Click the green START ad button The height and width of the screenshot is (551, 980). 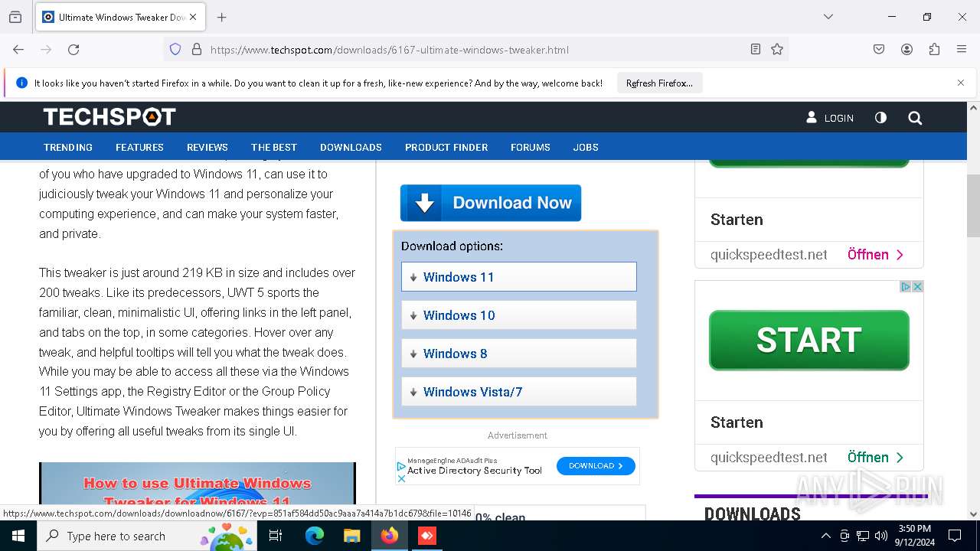[809, 340]
